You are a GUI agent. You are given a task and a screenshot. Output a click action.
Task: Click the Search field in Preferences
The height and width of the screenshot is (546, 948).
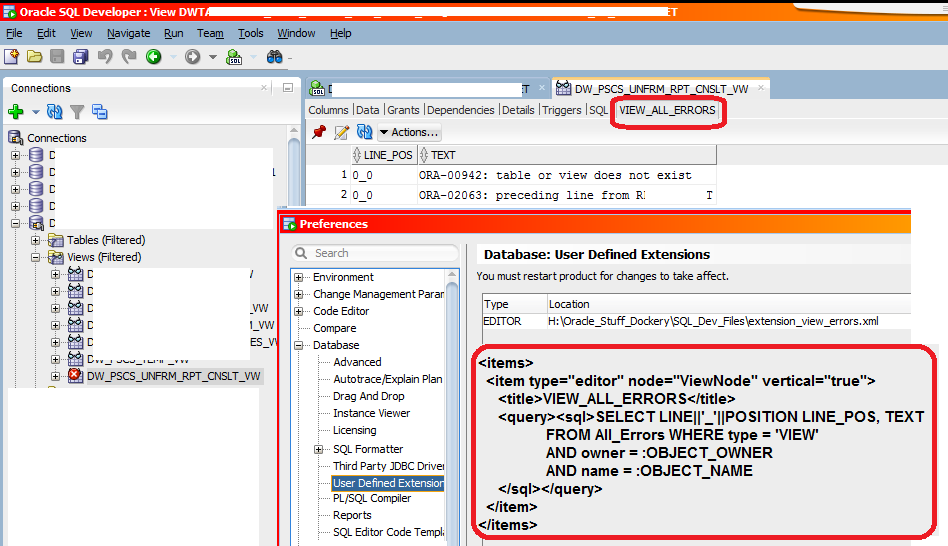(375, 253)
